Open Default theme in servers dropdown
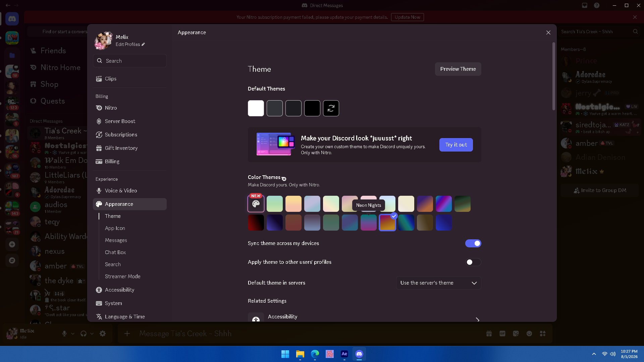 pyautogui.click(x=439, y=283)
